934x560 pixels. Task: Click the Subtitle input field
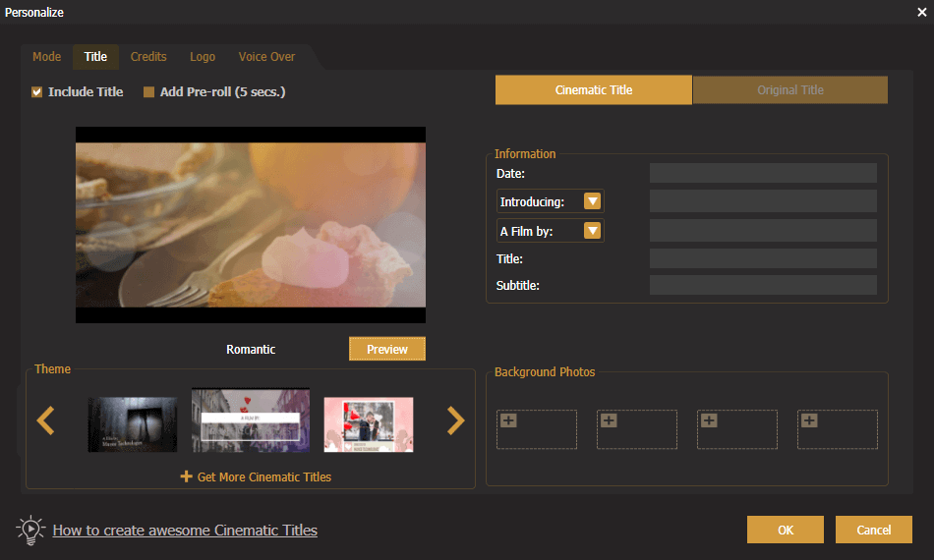point(763,285)
